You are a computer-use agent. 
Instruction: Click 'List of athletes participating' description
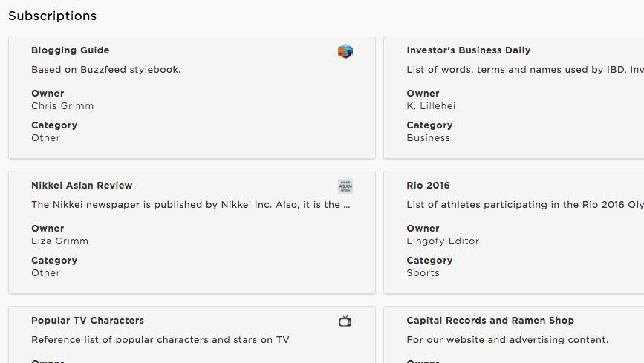(525, 204)
